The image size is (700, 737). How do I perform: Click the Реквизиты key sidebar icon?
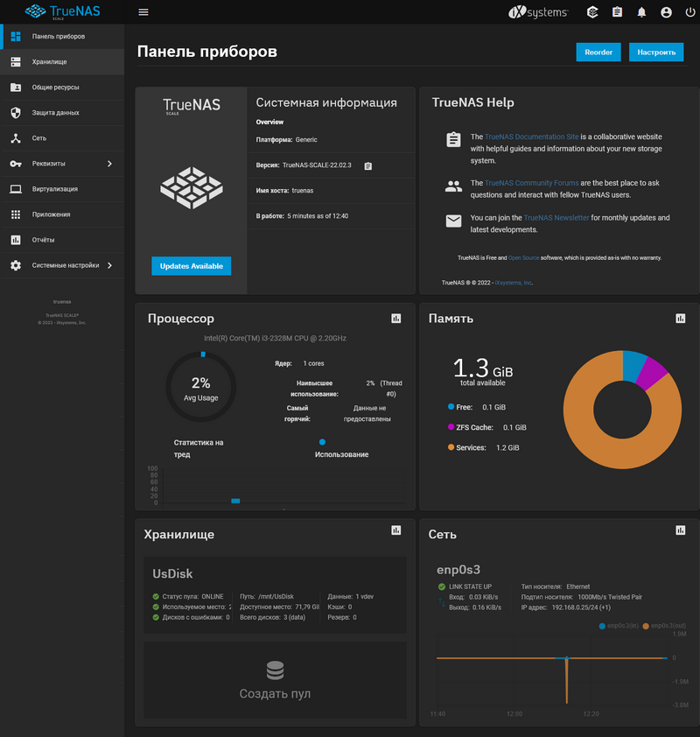[x=16, y=164]
